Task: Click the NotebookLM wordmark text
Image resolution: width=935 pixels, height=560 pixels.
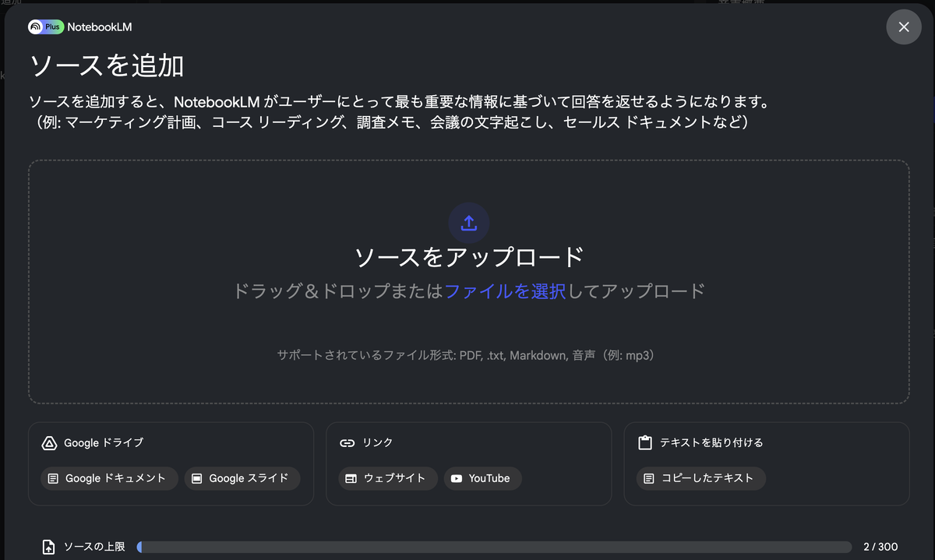Action: 100,27
